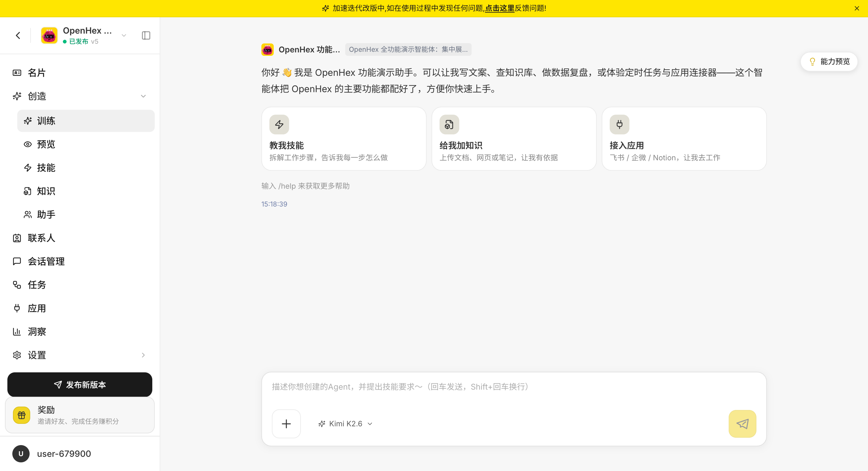This screenshot has height=471, width=868.
Task: Open 会话管理 page
Action: (80, 261)
